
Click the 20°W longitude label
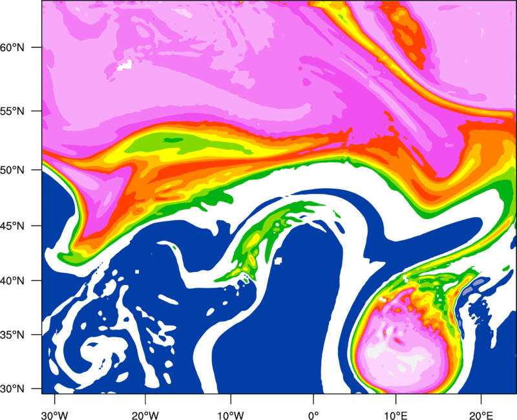(x=145, y=415)
